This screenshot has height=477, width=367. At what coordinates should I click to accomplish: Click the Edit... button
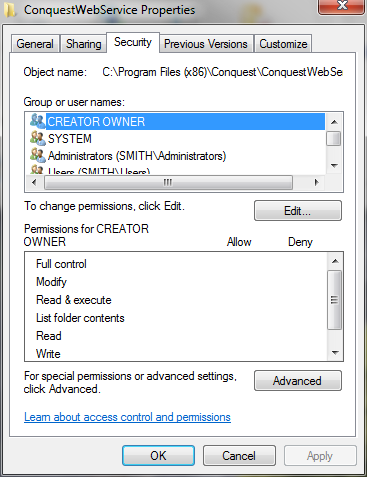click(x=298, y=211)
